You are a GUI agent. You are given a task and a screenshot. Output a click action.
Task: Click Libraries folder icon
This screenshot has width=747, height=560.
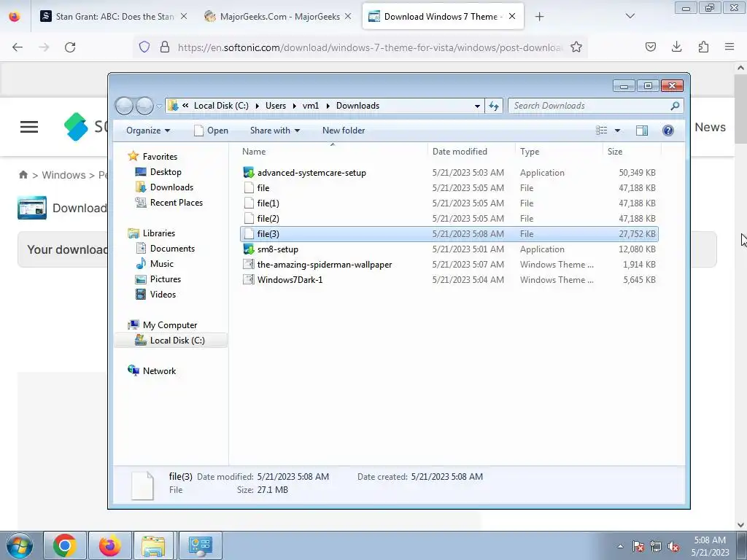133,233
